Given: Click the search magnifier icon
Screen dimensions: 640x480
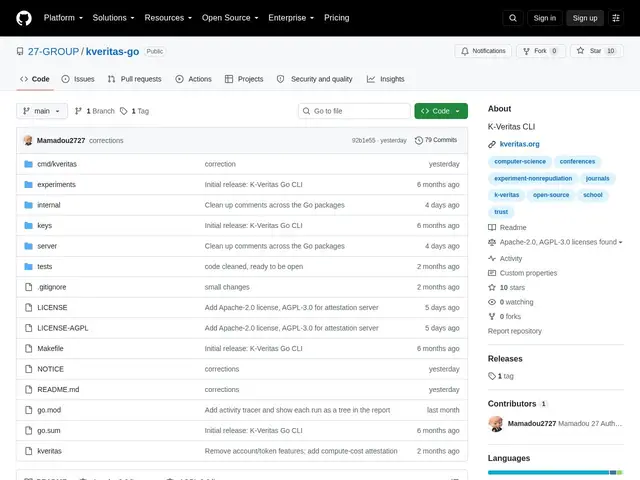Looking at the screenshot, I should click(x=513, y=18).
